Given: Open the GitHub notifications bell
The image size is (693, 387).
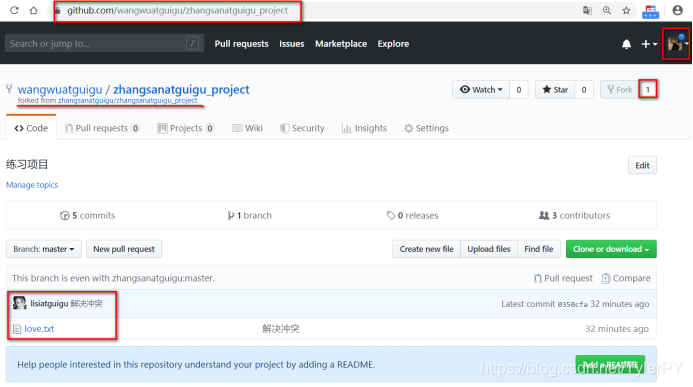Looking at the screenshot, I should point(626,44).
